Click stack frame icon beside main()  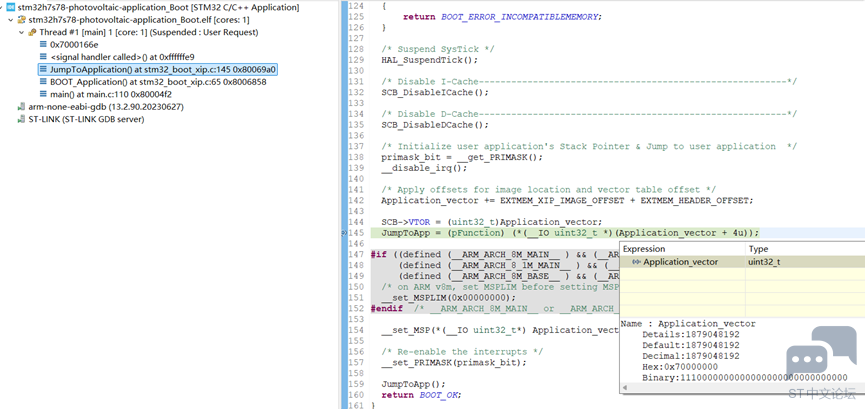pos(44,94)
